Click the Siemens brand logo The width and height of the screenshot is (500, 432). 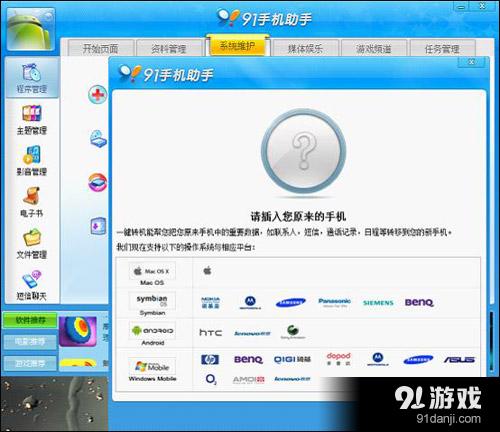tap(378, 303)
